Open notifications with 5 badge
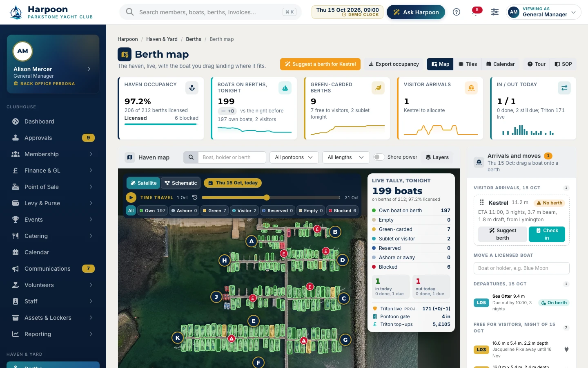 (x=475, y=12)
